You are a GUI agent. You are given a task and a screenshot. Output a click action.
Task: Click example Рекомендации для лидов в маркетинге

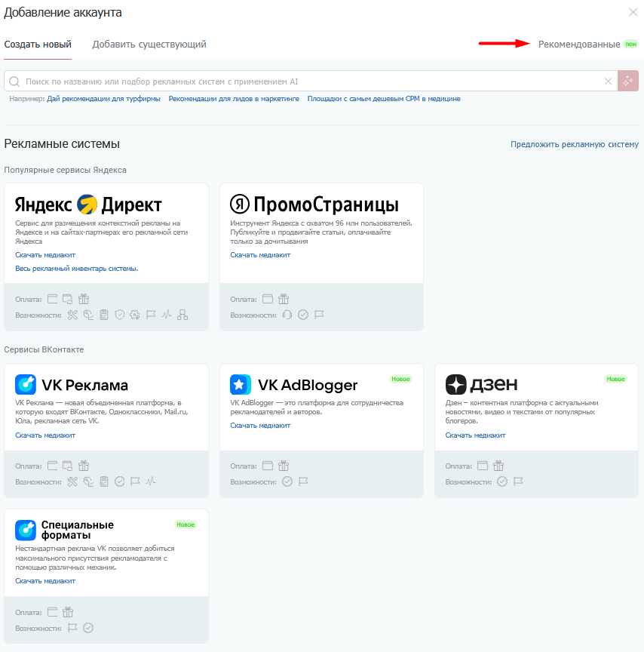(x=234, y=99)
